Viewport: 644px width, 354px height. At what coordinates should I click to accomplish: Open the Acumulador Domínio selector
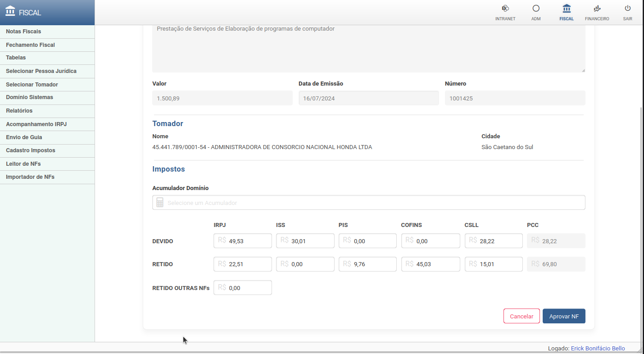pyautogui.click(x=369, y=203)
